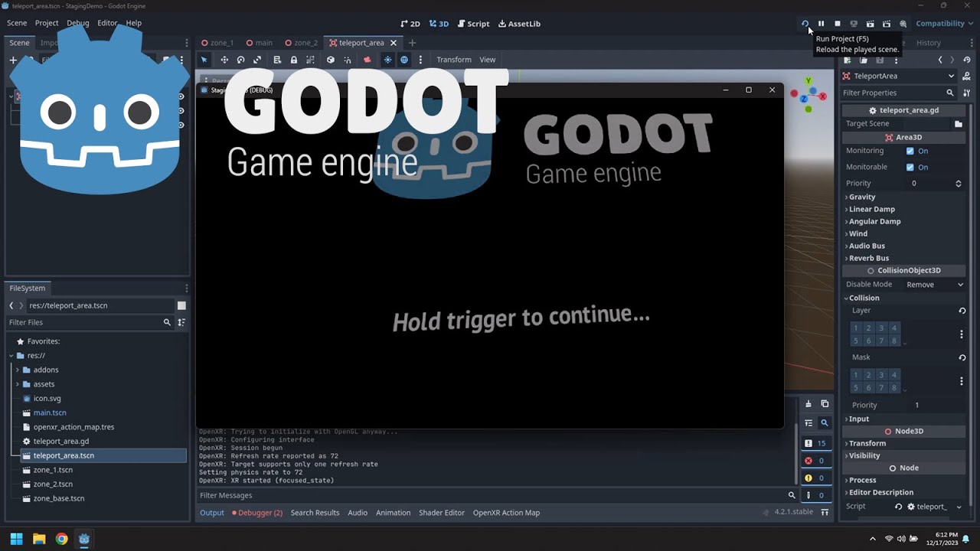The image size is (980, 551).
Task: Open inspector object history clock icon
Action: [x=967, y=60]
